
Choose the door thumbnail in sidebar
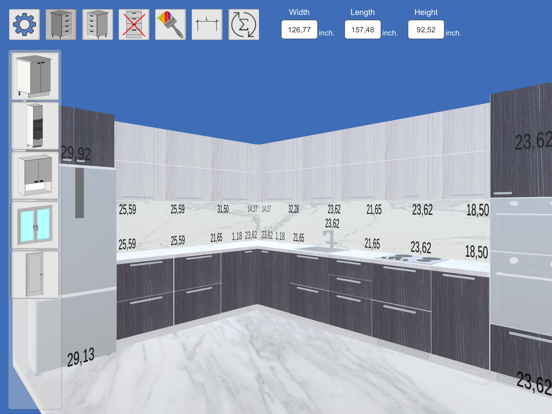pos(35,275)
